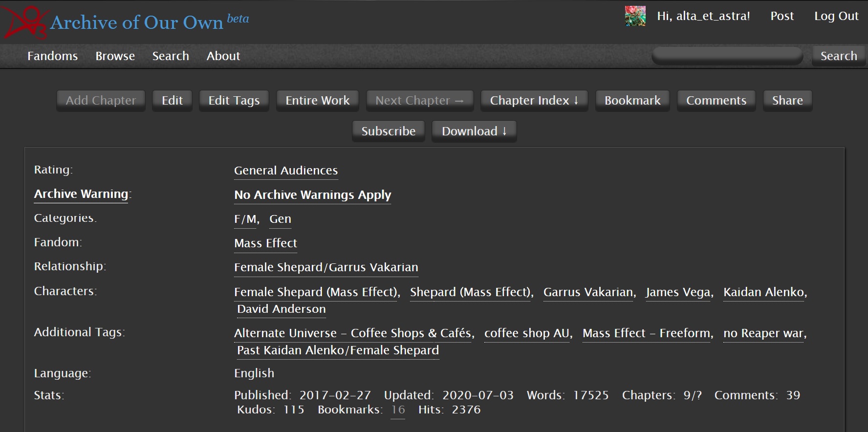Click the Add Chapter button
The height and width of the screenshot is (432, 868).
(x=101, y=101)
